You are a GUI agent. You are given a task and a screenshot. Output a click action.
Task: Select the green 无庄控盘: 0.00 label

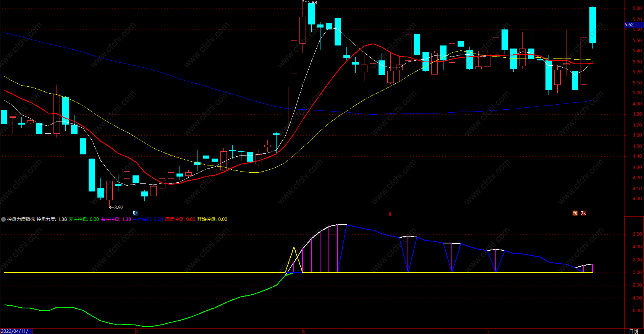[x=84, y=219]
